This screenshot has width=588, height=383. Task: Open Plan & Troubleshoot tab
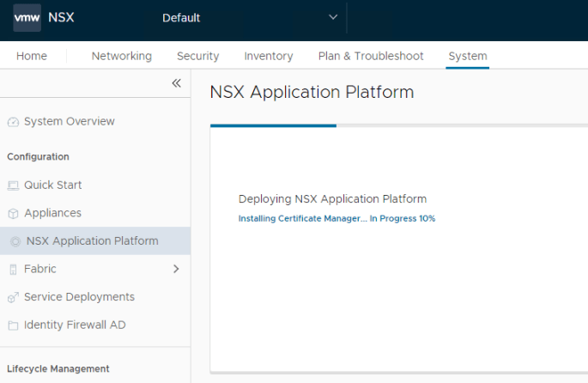tap(371, 56)
